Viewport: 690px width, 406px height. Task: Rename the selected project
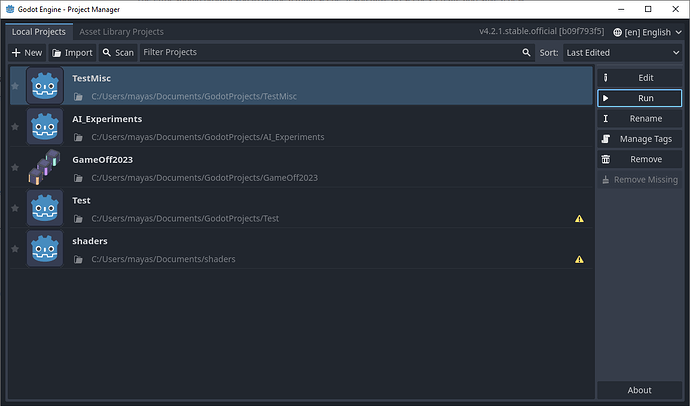639,118
